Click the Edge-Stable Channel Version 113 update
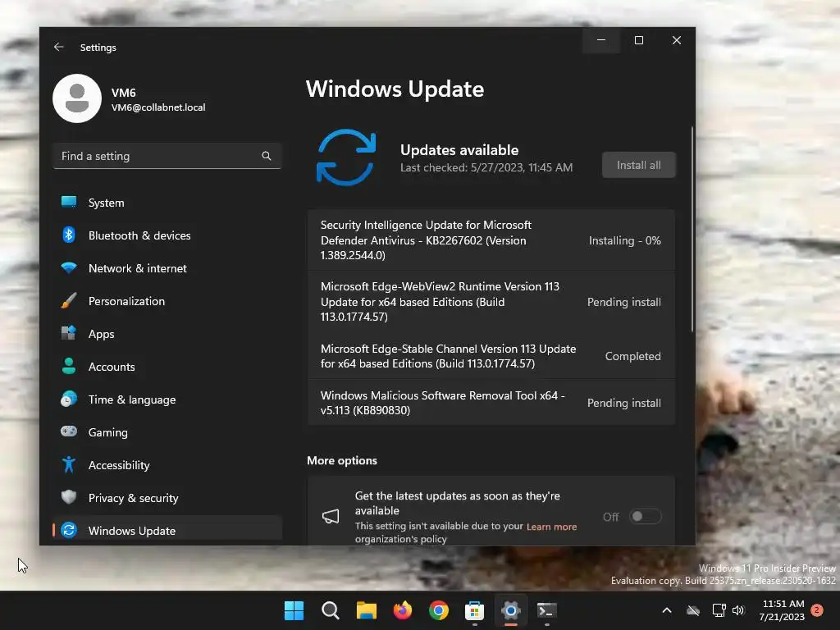This screenshot has height=630, width=840. click(491, 356)
